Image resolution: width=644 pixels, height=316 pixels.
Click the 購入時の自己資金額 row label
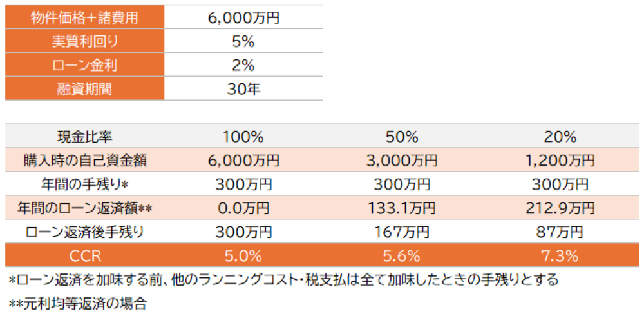85,161
